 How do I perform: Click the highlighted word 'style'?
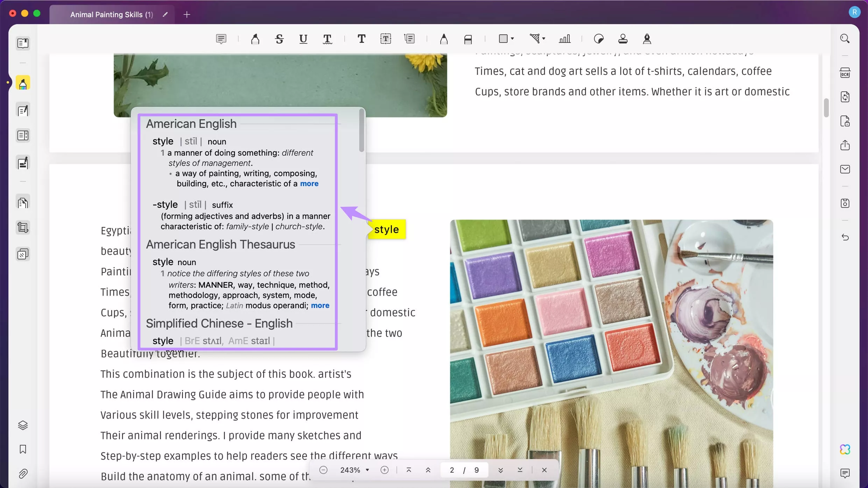tap(387, 229)
